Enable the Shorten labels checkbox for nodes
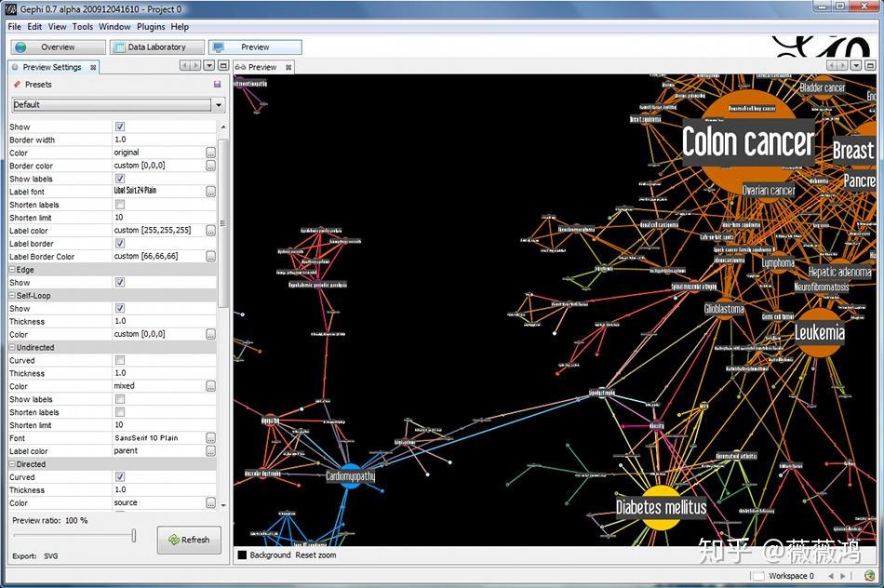The width and height of the screenshot is (884, 588). (x=120, y=205)
